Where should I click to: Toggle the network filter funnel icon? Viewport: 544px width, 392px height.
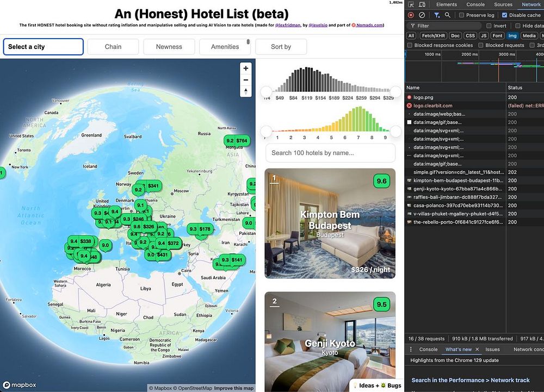pyautogui.click(x=437, y=15)
